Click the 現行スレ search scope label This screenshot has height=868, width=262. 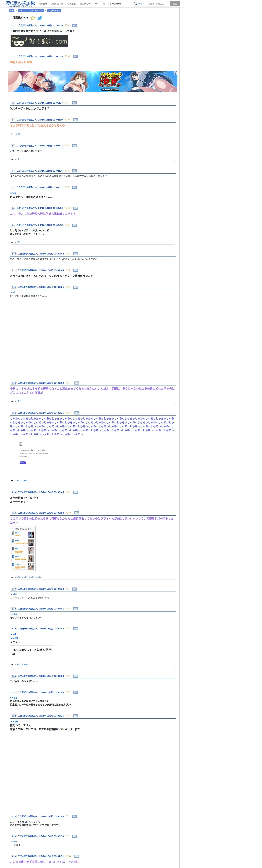point(142,4)
